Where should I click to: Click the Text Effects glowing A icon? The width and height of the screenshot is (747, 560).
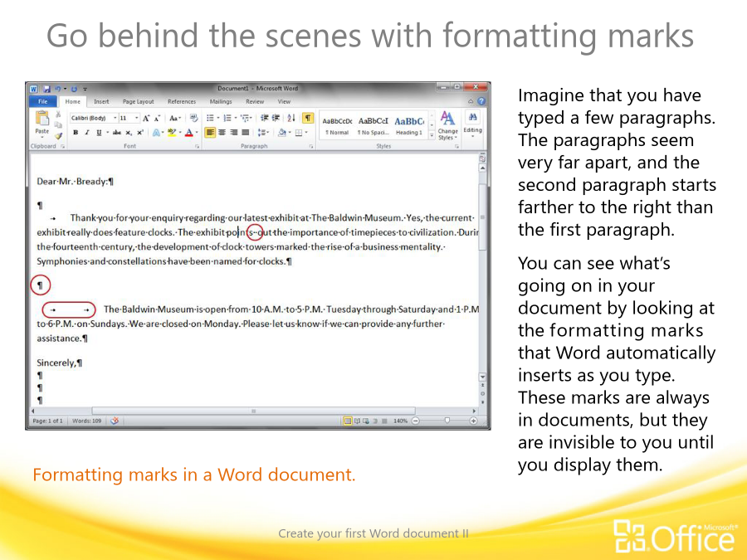point(156,133)
